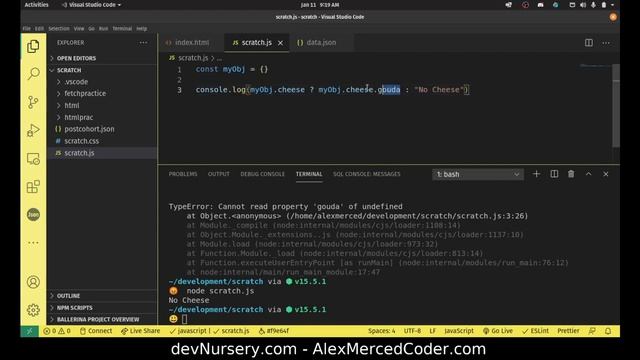640x360 pixels.
Task: Open postcohort.json file
Action: [x=102, y=129]
